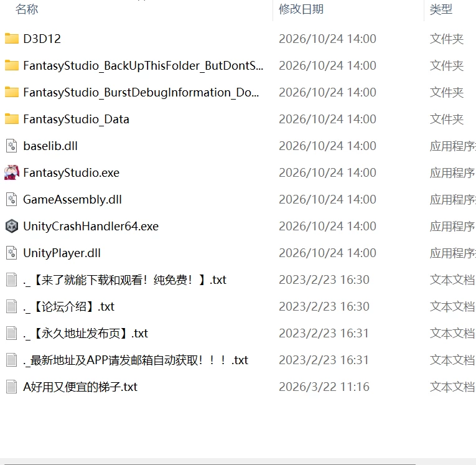This screenshot has height=465, width=476.
Task: Select the GameAssembly.dll file icon
Action: (x=12, y=199)
